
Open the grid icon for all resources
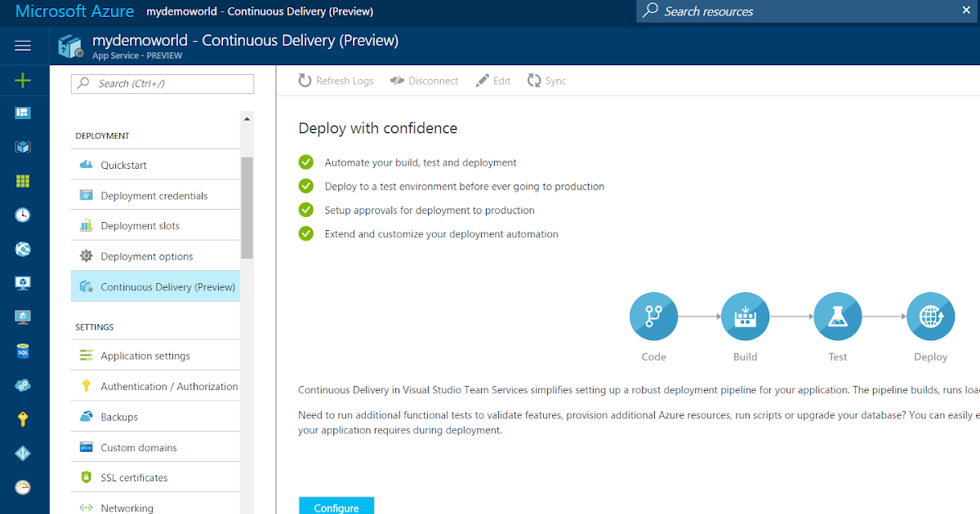[x=24, y=181]
